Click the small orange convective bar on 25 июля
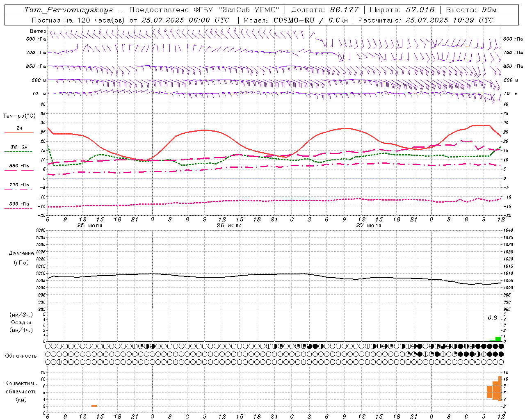Viewport: 525px width, 420px height. click(94, 406)
